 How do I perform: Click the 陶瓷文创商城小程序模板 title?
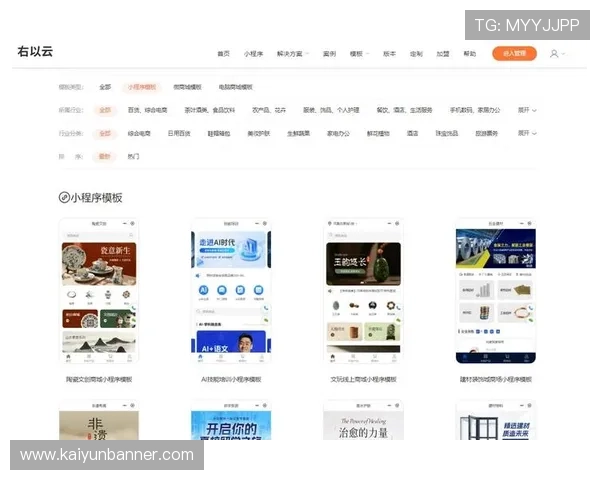click(99, 379)
